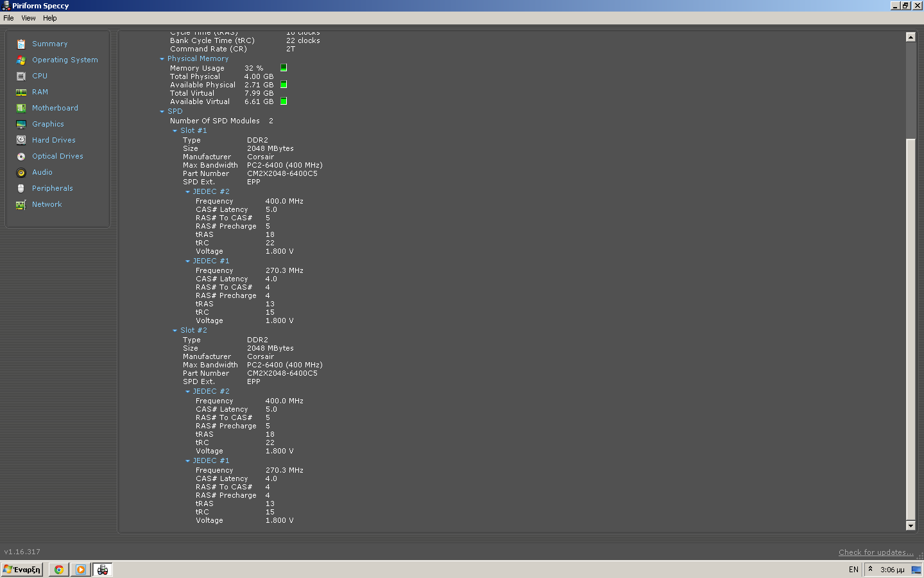Click the 3:06 μμ clock
This screenshot has width=924, height=578.
coord(893,570)
